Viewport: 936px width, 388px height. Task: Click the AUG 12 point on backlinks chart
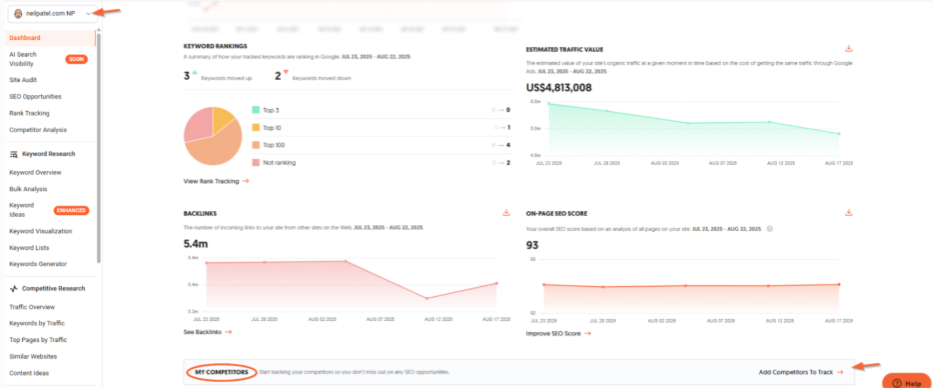[426, 298]
